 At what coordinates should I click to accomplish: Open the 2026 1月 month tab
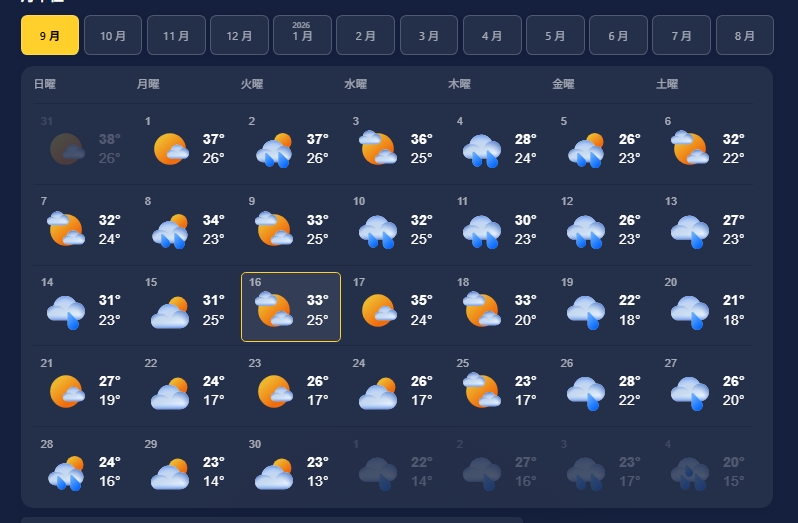pos(302,35)
